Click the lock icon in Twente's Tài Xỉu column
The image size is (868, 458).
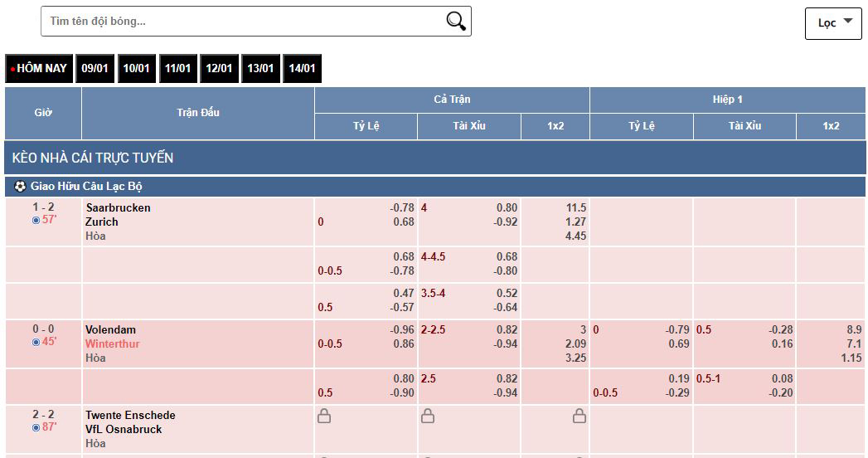click(427, 416)
